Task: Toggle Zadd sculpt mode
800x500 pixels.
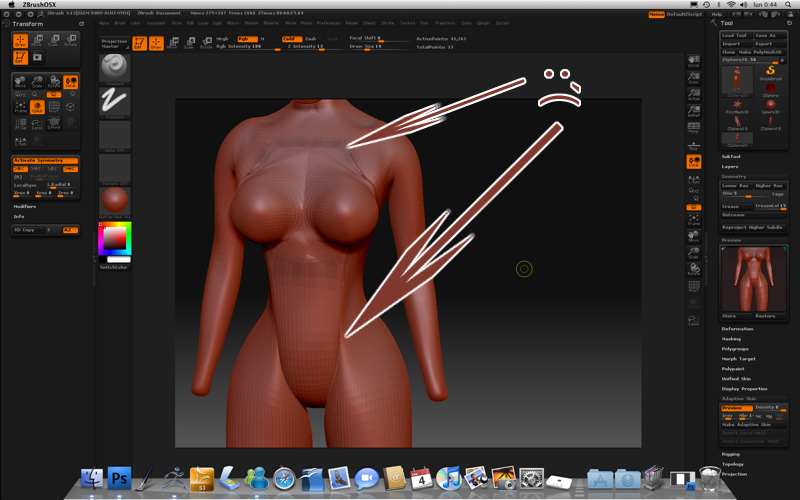Action: 291,39
